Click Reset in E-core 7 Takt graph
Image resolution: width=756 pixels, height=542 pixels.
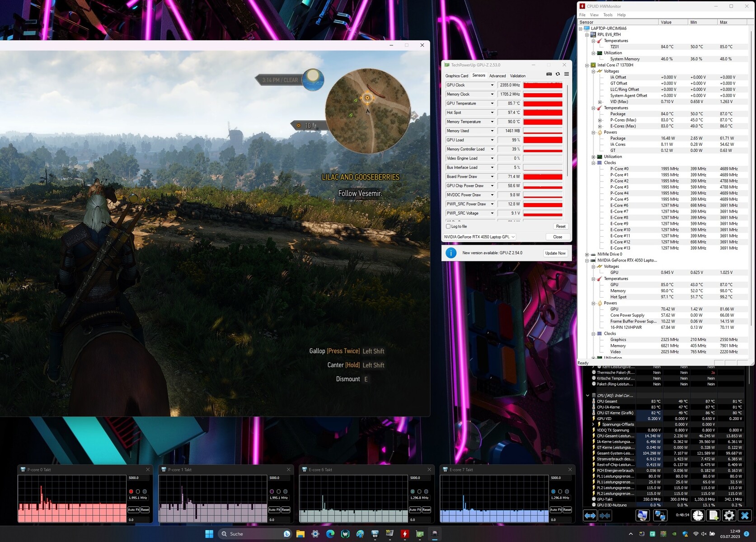pos(567,509)
